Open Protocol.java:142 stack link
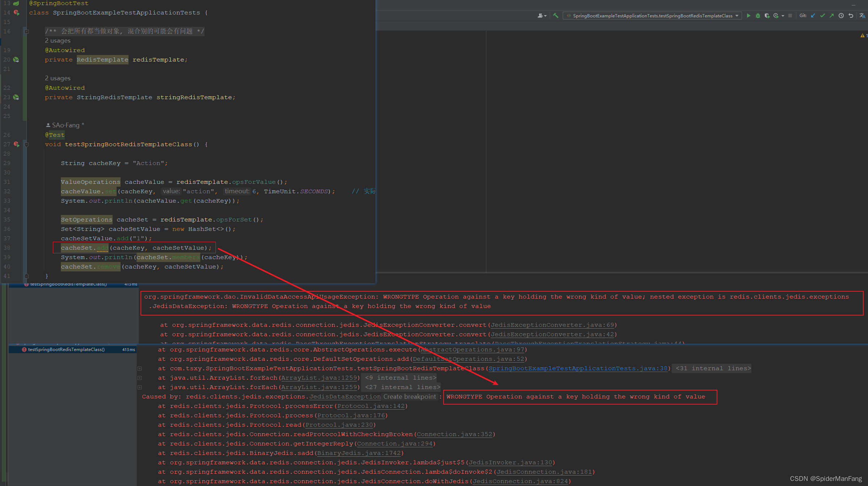Image resolution: width=868 pixels, height=486 pixels. tap(371, 406)
